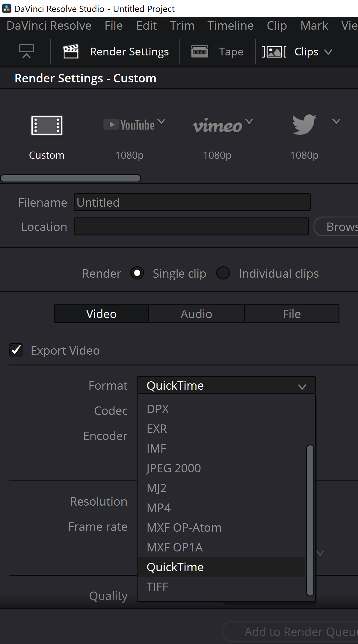
Task: Choose the Twitter bird preset
Action: (304, 125)
